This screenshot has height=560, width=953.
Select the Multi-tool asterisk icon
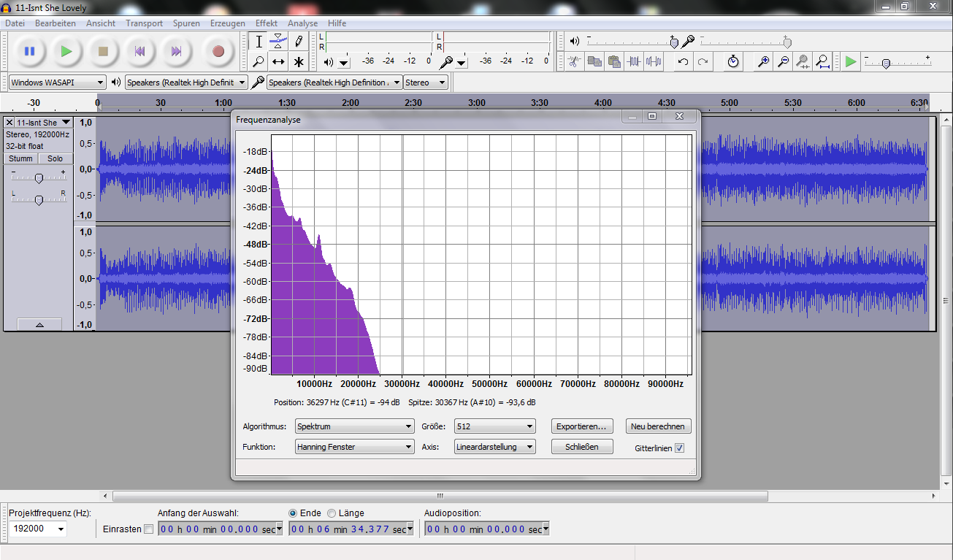click(299, 62)
